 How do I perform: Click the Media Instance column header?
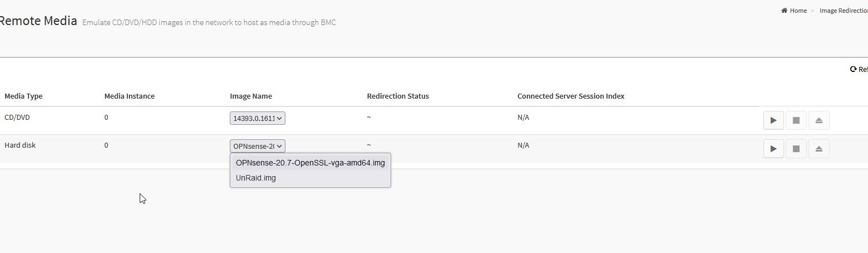coord(129,96)
